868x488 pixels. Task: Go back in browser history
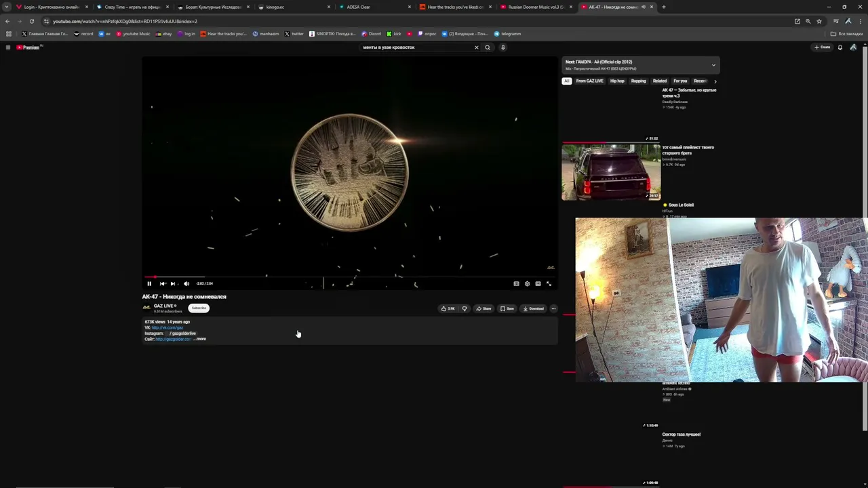pos(7,21)
